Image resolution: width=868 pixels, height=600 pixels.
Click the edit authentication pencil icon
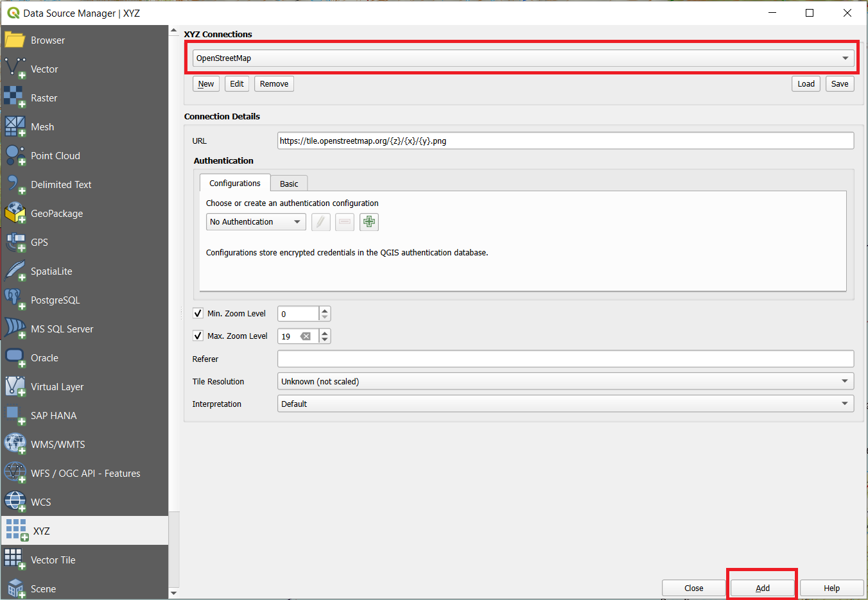click(321, 222)
